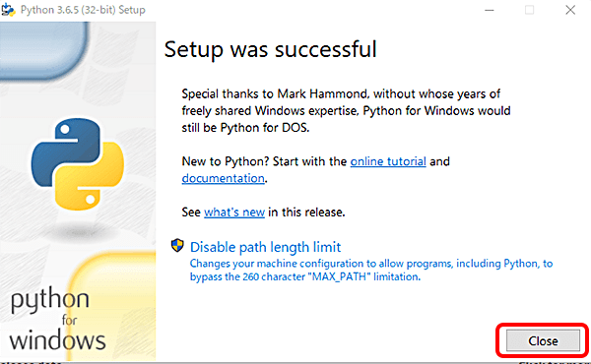Click the "python for windows" banner text
Image resolution: width=591 pixels, height=364 pixels.
pos(56,319)
